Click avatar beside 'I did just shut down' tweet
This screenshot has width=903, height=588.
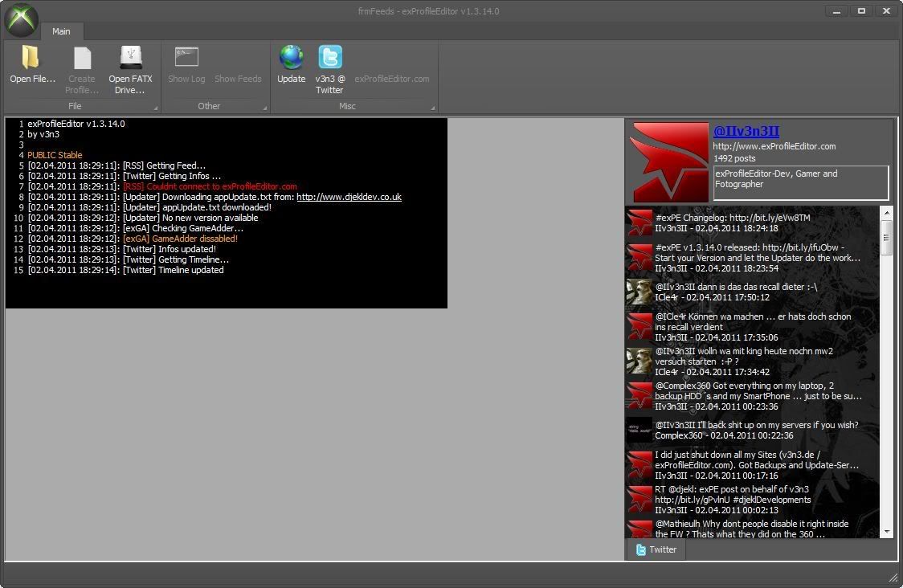click(x=639, y=465)
